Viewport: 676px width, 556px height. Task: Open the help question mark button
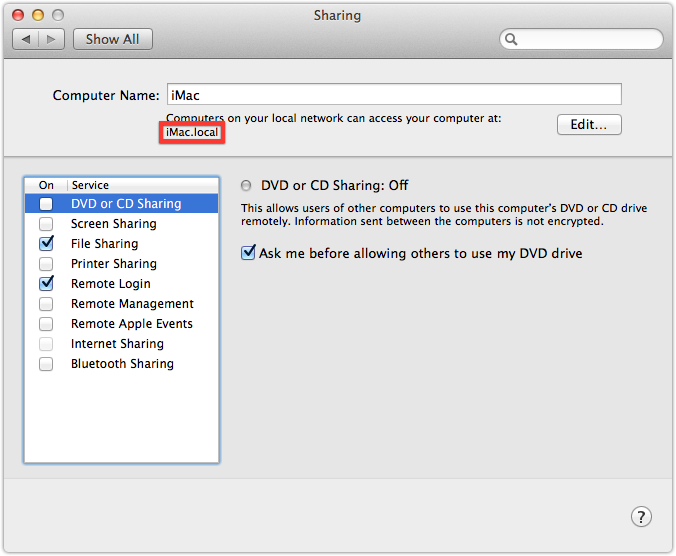coord(641,516)
